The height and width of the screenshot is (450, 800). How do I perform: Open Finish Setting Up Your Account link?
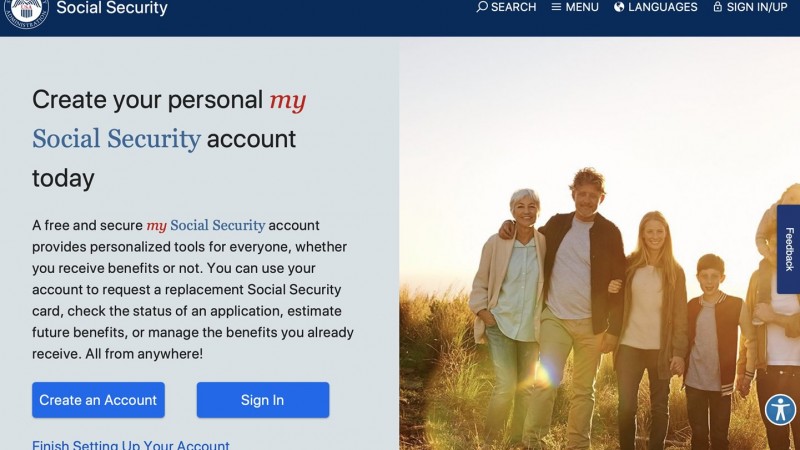pyautogui.click(x=131, y=445)
